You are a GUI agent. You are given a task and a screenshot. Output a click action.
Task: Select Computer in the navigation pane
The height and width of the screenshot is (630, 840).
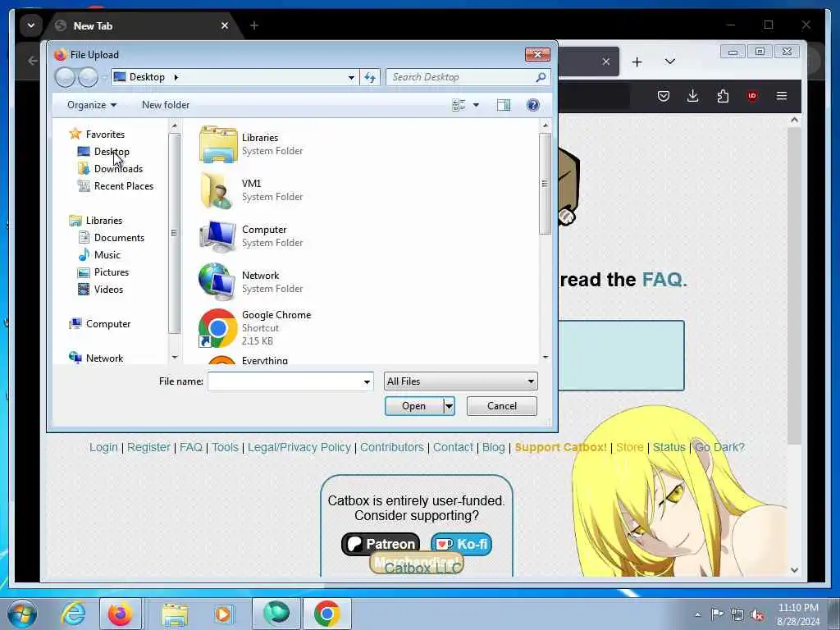click(107, 324)
